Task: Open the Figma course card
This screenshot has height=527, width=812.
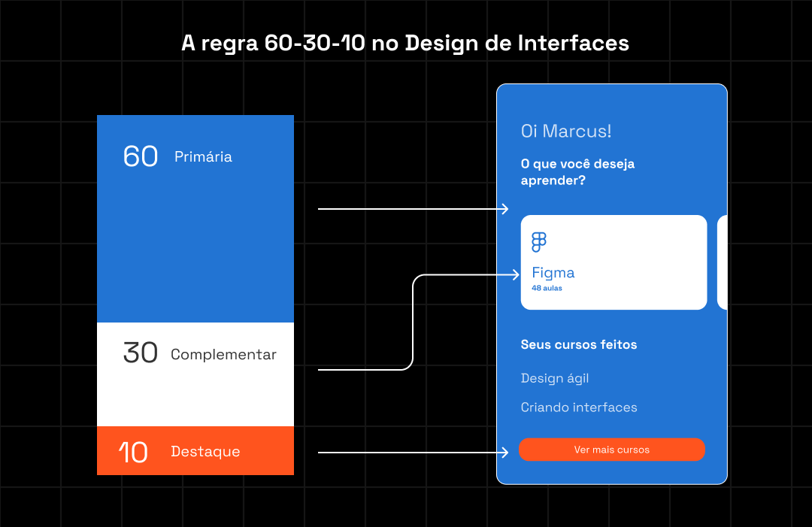Action: (x=614, y=262)
